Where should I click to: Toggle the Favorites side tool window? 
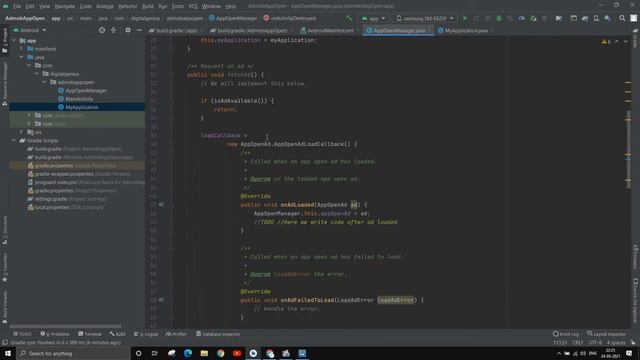click(4, 267)
